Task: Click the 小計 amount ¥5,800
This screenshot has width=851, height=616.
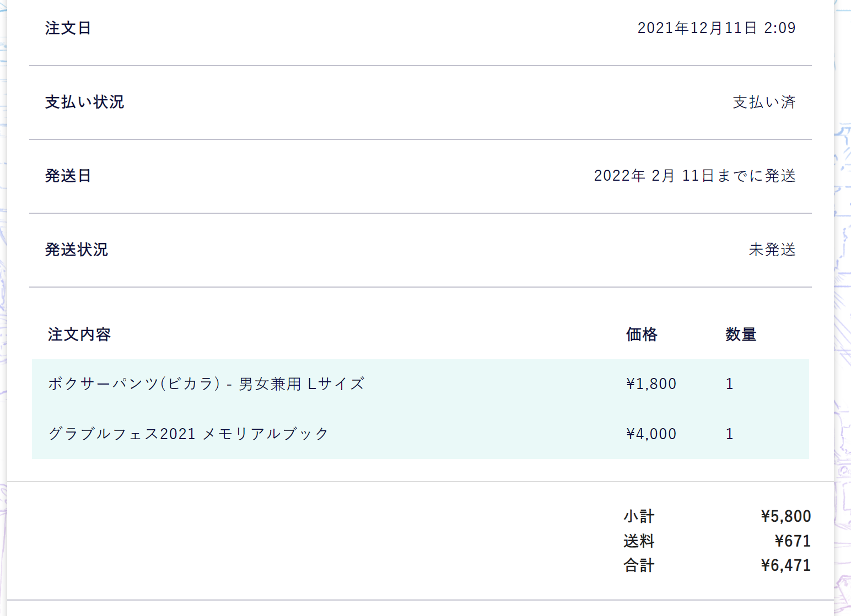Action: pyautogui.click(x=785, y=516)
